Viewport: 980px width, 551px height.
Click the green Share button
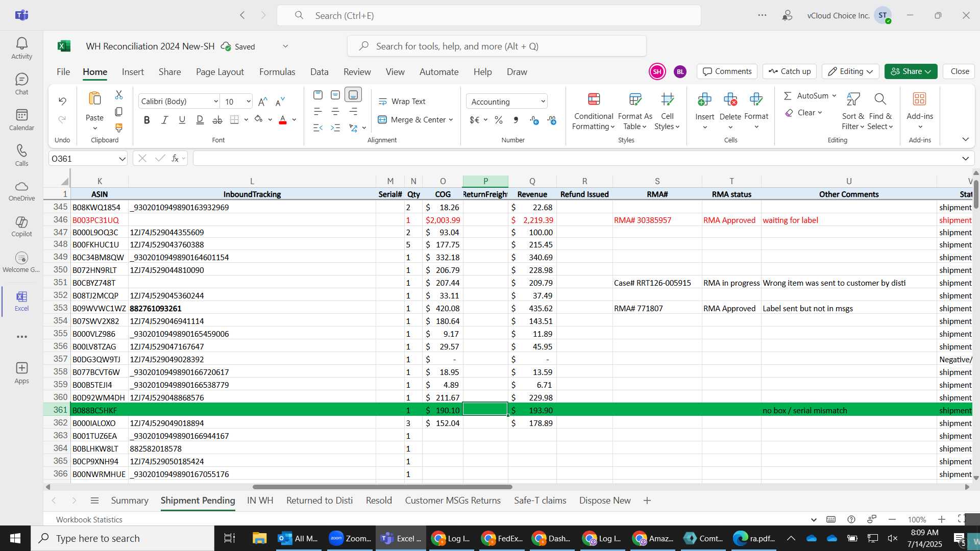911,71
